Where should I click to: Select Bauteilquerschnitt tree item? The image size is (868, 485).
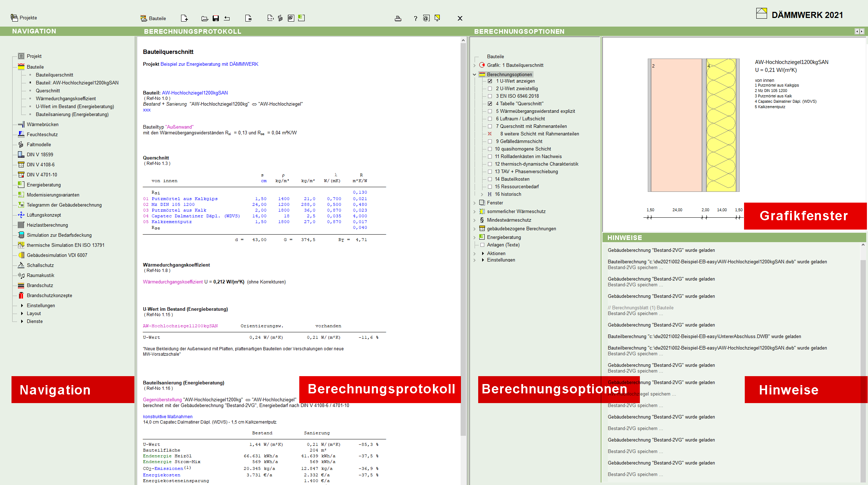pos(54,75)
